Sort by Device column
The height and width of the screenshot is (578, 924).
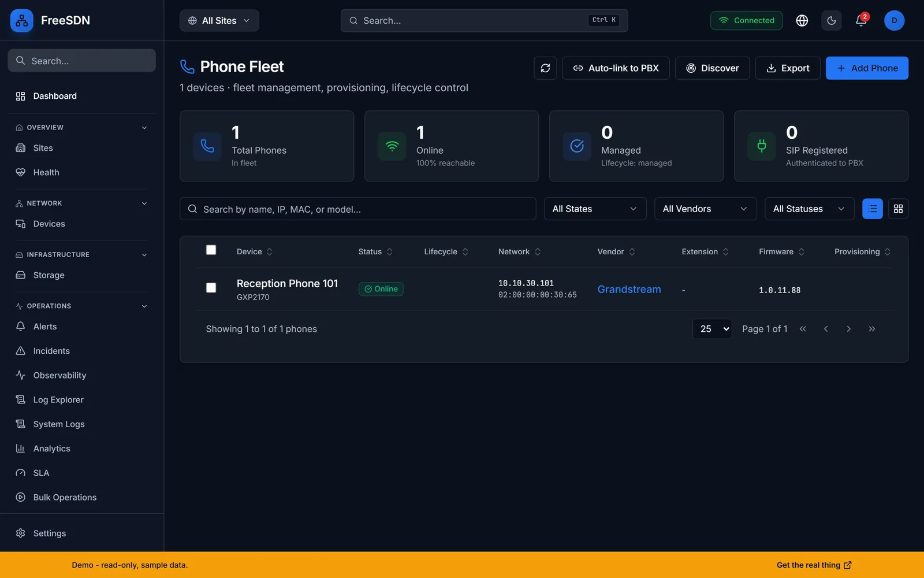[x=255, y=252]
